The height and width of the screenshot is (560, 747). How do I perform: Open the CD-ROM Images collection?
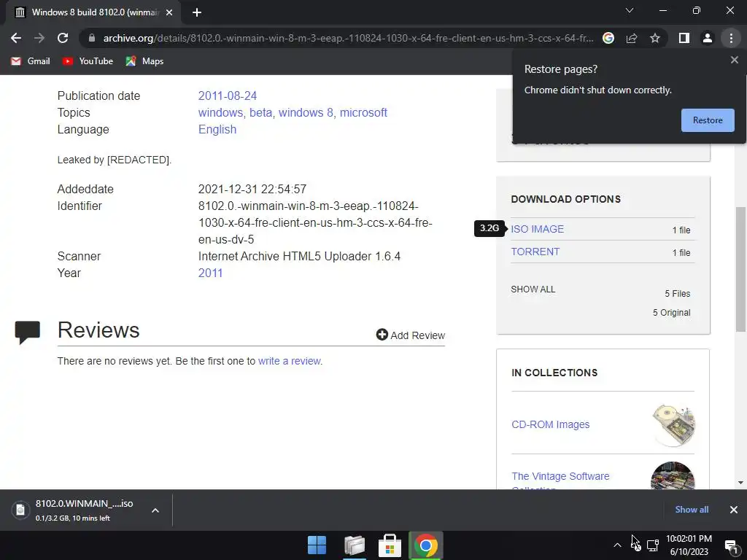tap(550, 425)
